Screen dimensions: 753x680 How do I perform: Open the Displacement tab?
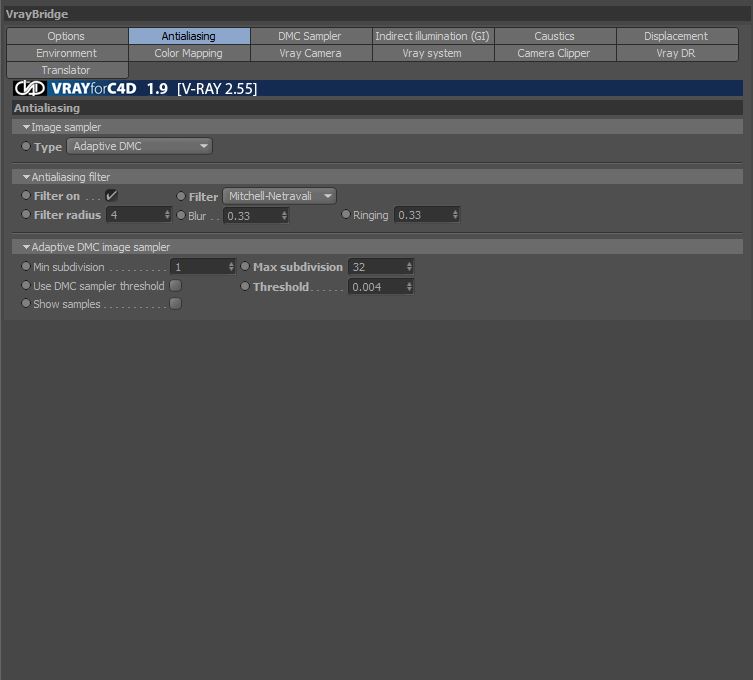(x=677, y=36)
